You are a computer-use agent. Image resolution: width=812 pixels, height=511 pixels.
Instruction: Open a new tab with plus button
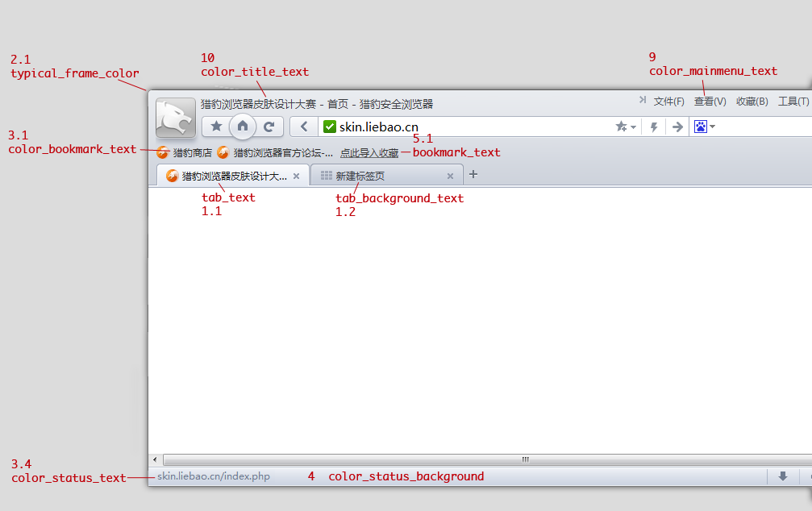click(x=473, y=174)
